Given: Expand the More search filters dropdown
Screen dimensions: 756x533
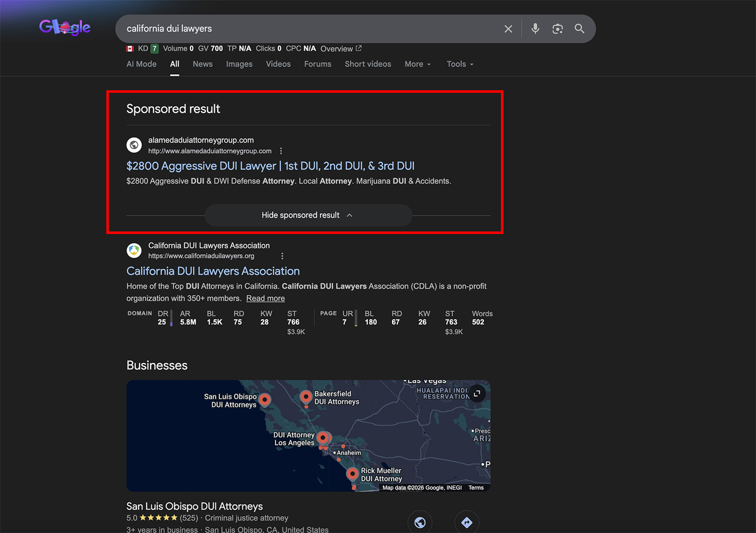Looking at the screenshot, I should [417, 64].
